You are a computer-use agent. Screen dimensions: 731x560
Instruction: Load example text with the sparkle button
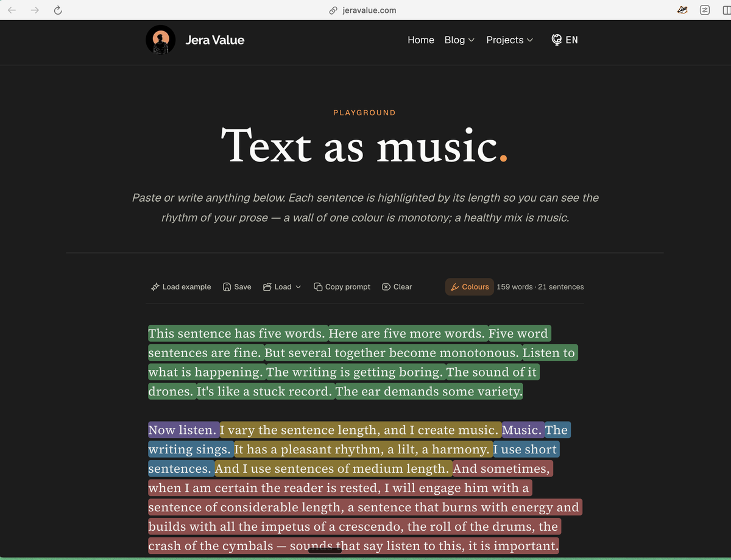tap(181, 287)
